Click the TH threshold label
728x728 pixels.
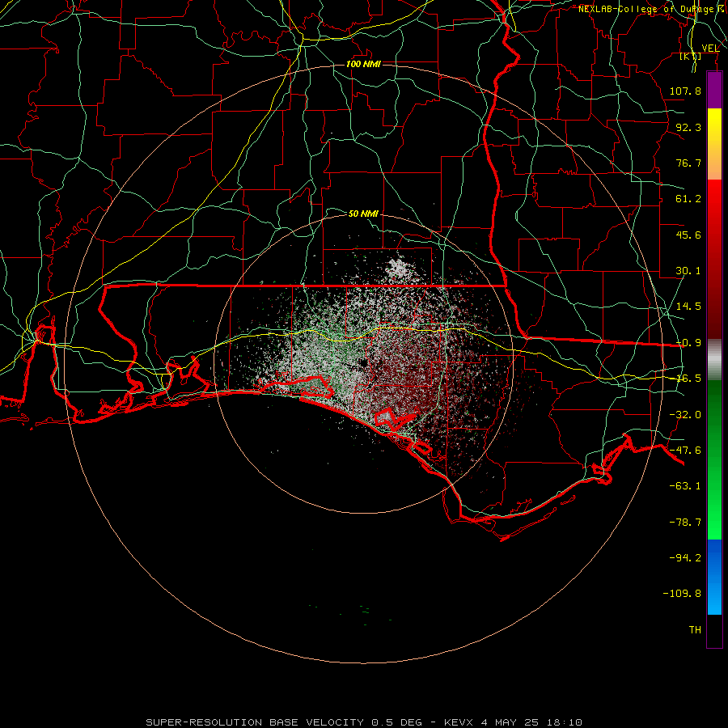click(695, 630)
